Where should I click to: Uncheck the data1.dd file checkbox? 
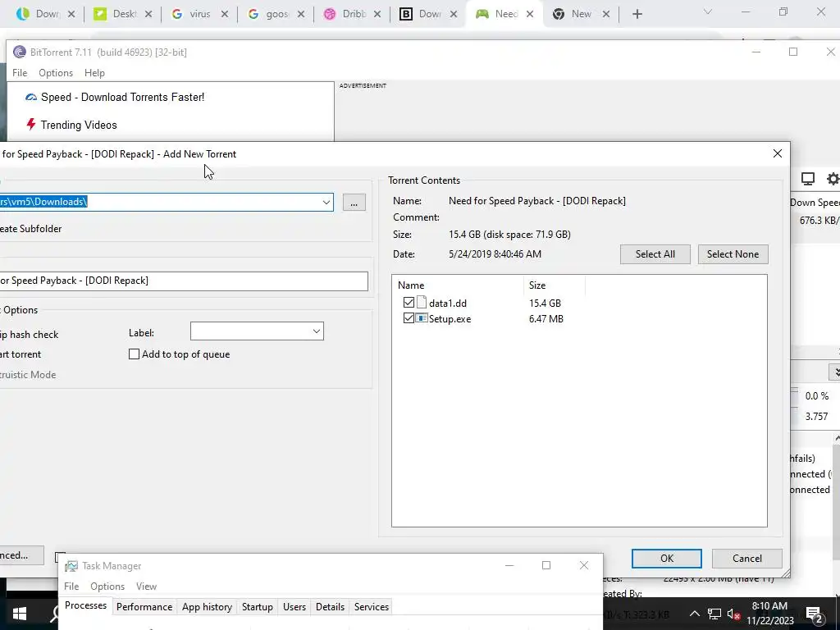click(409, 303)
